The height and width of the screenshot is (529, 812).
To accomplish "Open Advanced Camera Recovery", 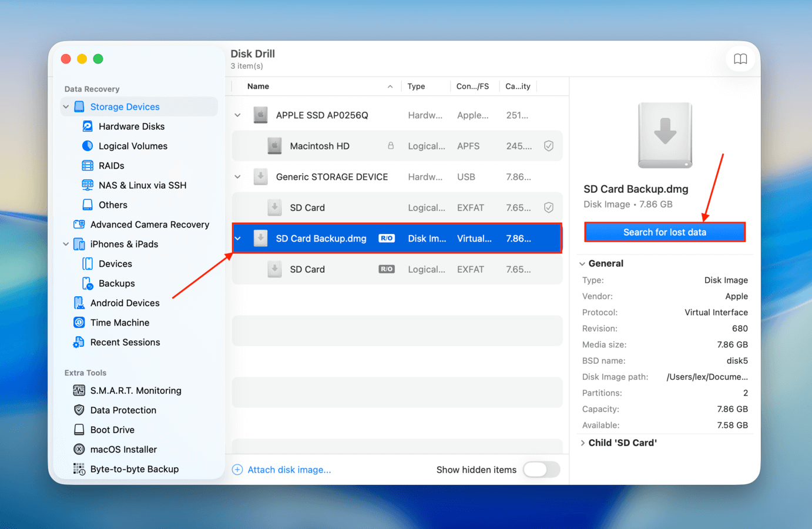I will coord(79,224).
